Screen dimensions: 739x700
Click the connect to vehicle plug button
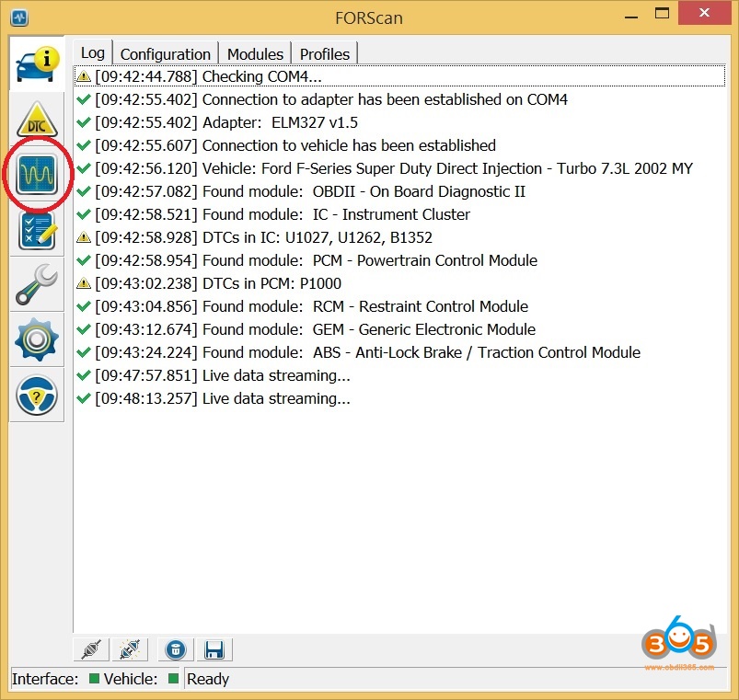point(91,650)
